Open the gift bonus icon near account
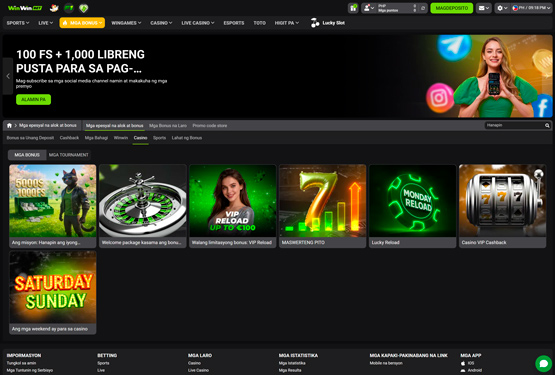This screenshot has width=555, height=375. [x=353, y=8]
